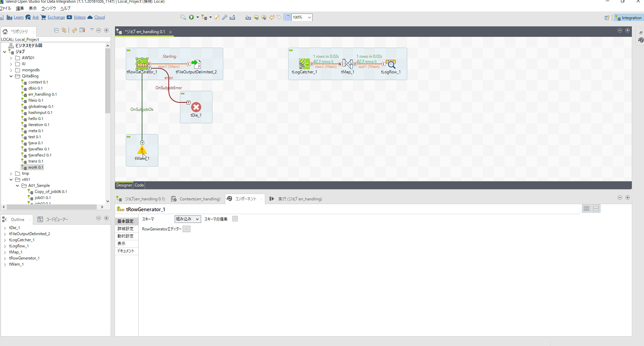Open the err_handling 0.1 job in tree

[x=42, y=94]
